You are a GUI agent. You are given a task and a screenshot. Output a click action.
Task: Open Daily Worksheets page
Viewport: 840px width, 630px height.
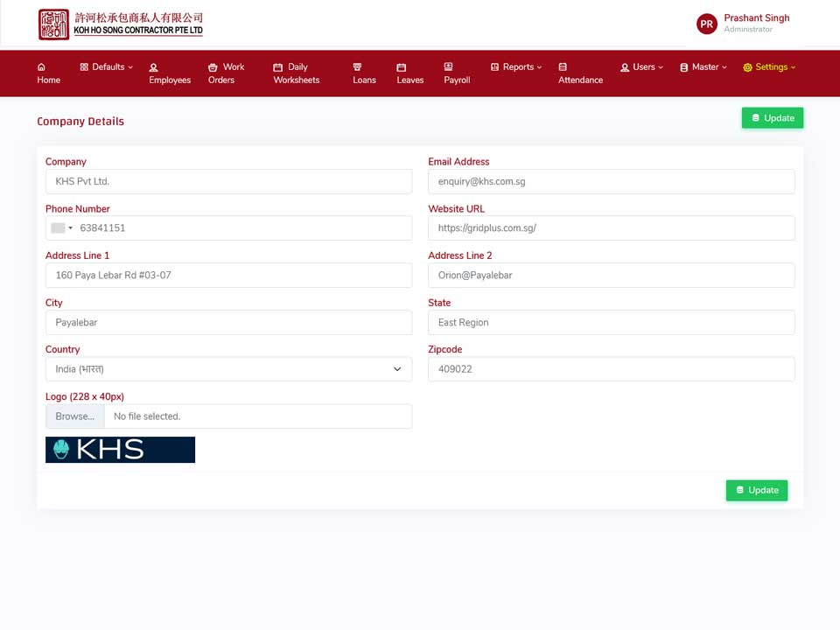click(297, 73)
